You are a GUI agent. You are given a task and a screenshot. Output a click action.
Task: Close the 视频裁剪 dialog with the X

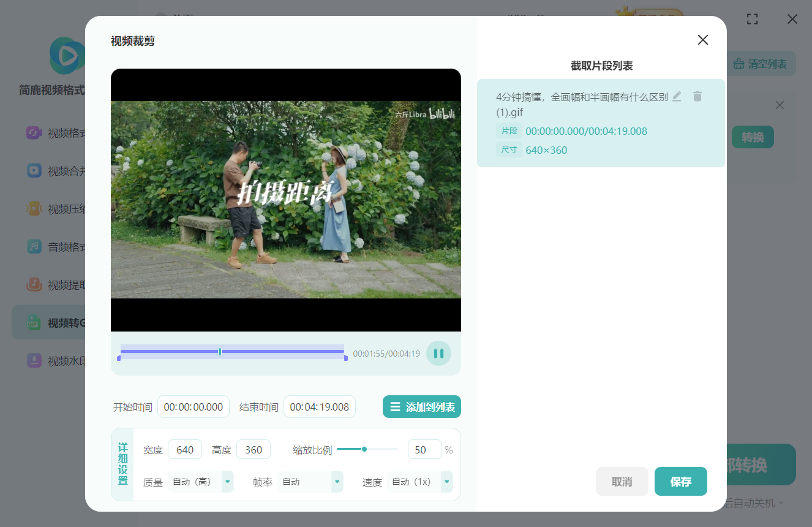click(x=702, y=40)
